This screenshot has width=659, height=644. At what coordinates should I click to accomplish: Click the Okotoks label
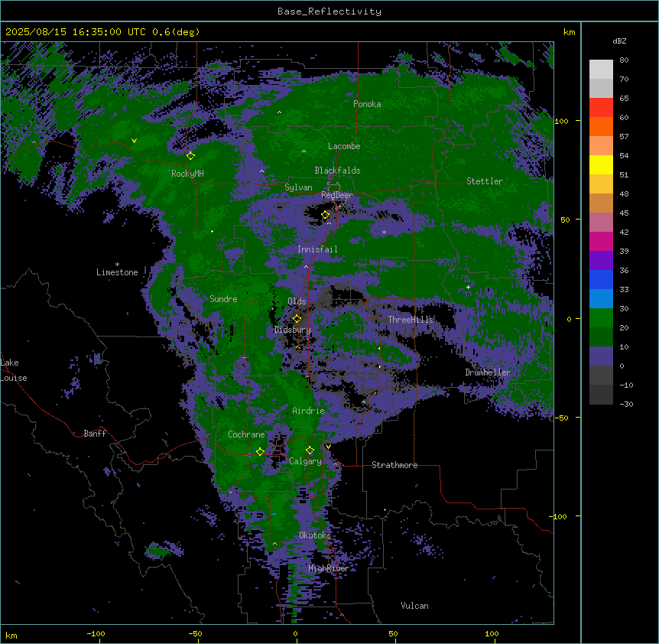click(315, 535)
